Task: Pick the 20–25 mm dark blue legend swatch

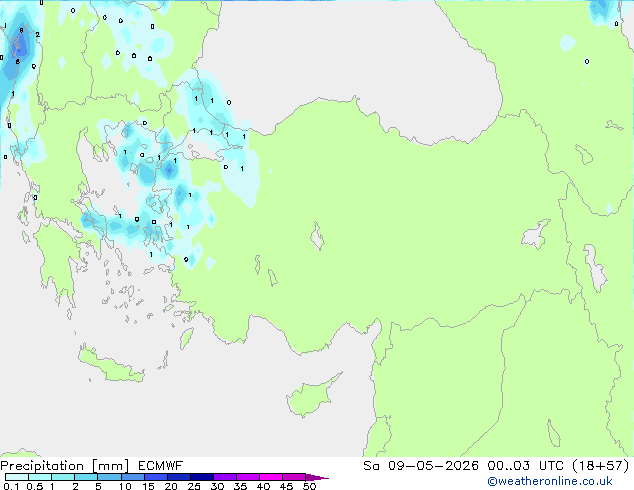Action: [x=179, y=477]
